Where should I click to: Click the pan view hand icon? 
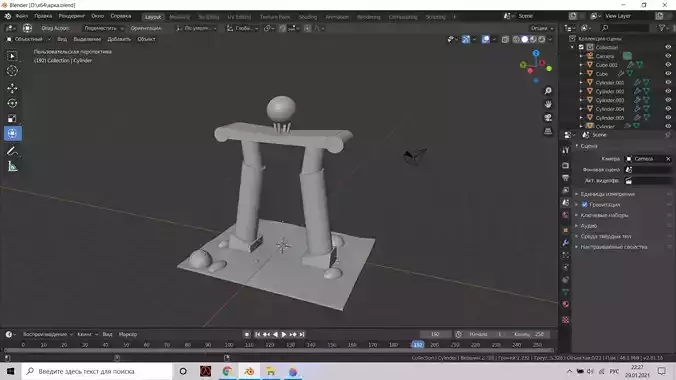548,104
